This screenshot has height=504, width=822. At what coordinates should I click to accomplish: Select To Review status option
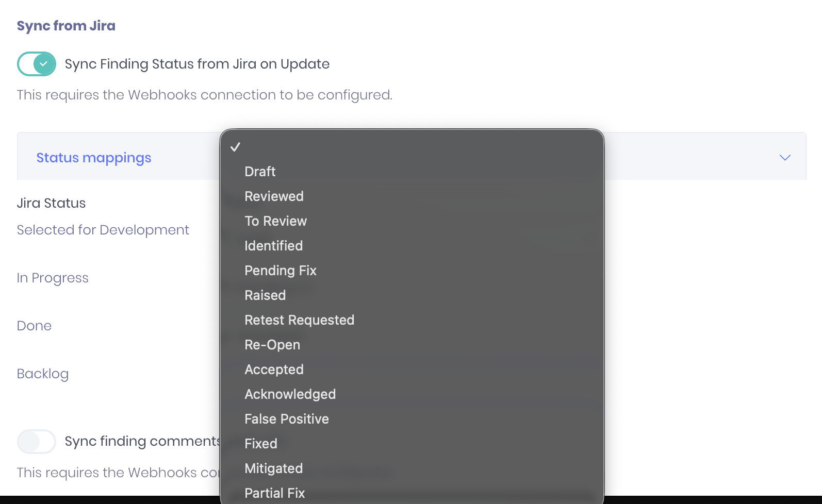coord(412,221)
